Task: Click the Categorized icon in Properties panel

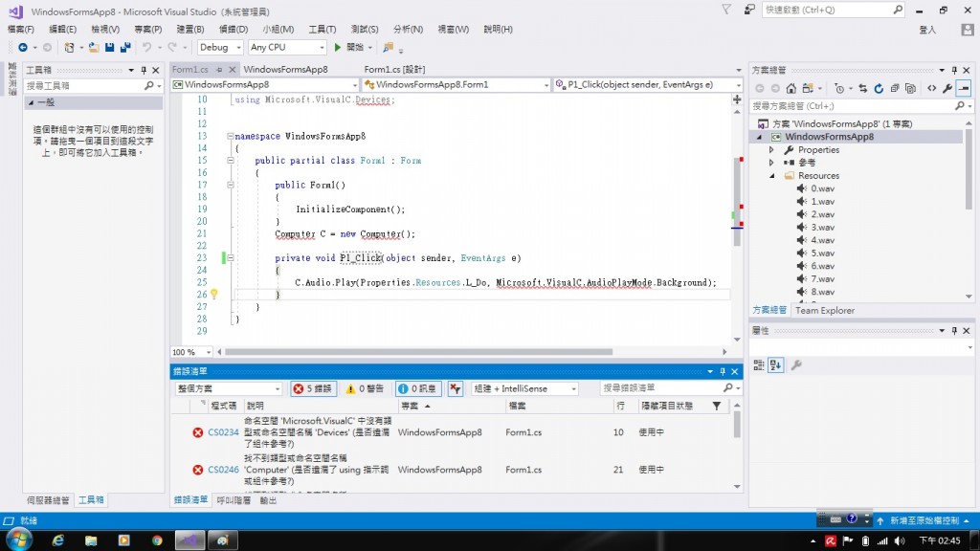Action: coord(759,365)
